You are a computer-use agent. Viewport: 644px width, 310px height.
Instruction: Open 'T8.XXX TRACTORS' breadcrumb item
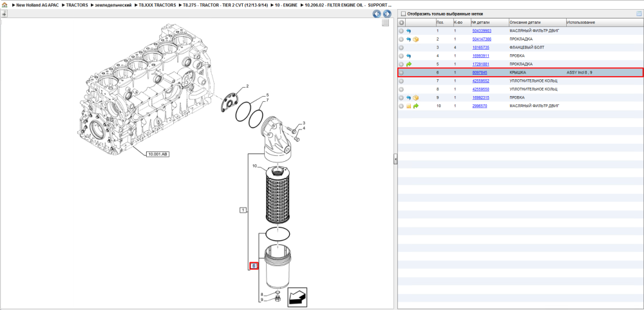tap(158, 5)
